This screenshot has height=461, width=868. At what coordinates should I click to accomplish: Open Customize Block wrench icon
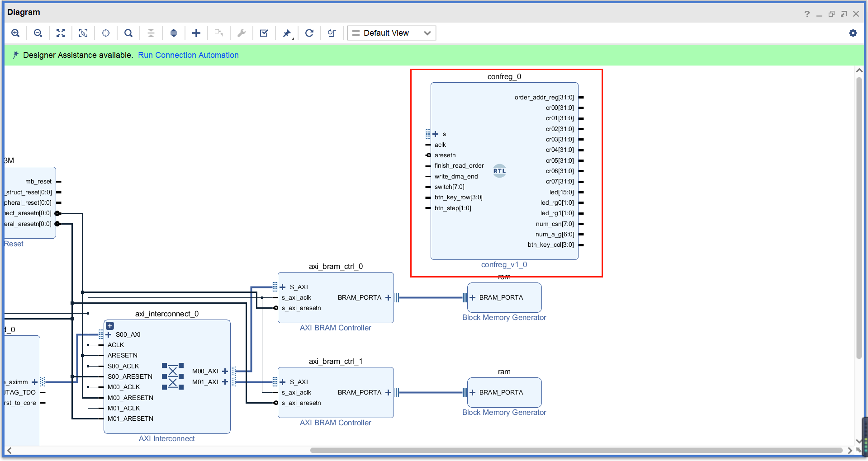coord(242,33)
